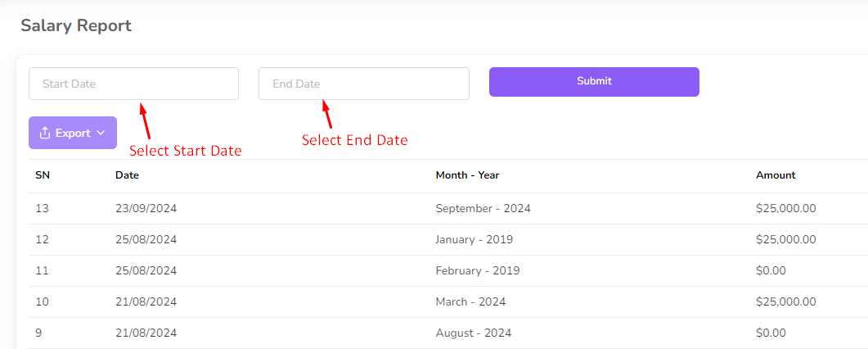Screen dimensions: 868x349
Task: Click the Month - Year column header
Action: click(467, 175)
